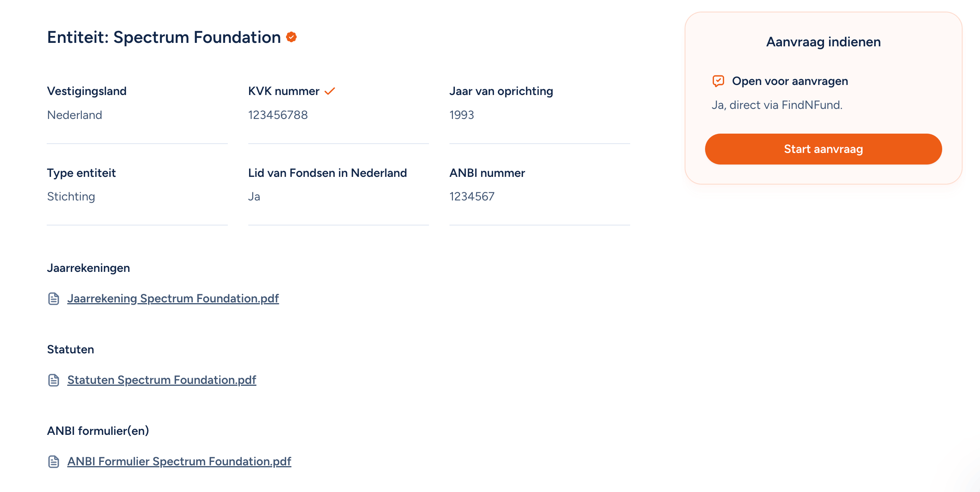The height and width of the screenshot is (492, 980).
Task: Click the Aanvraag indienen panel title
Action: point(823,42)
